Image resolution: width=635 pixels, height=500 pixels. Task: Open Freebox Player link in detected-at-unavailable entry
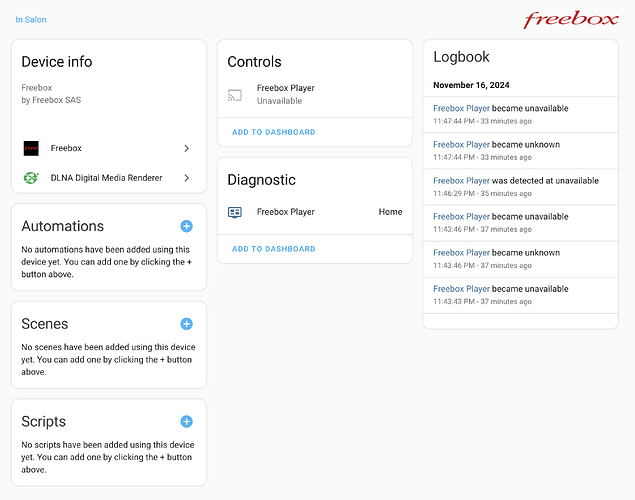(x=461, y=181)
